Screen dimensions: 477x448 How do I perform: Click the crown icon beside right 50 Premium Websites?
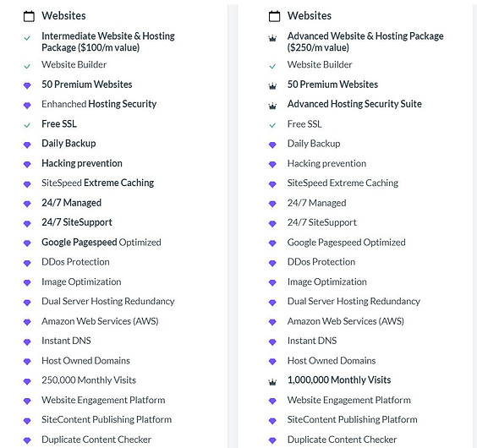[x=272, y=86]
